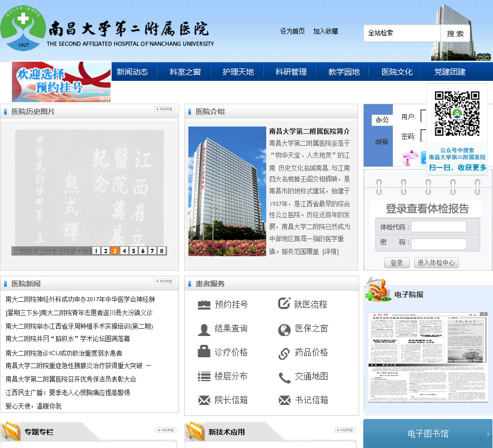Click the 楼层分布 list icon
493x448 pixels.
(x=204, y=376)
